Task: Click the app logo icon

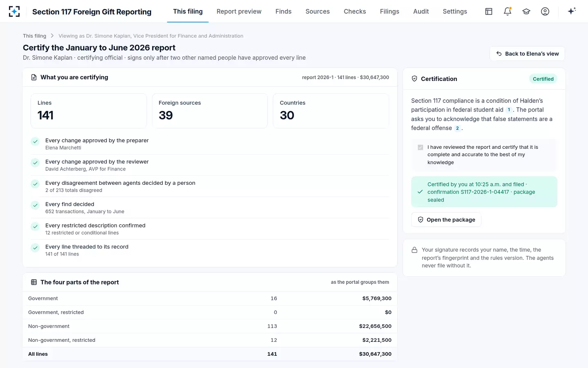Action: [14, 11]
